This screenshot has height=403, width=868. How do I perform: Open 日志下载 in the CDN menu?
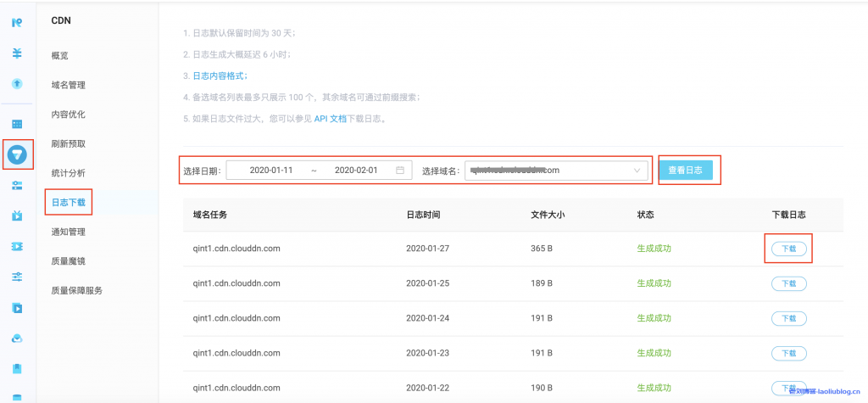[69, 202]
